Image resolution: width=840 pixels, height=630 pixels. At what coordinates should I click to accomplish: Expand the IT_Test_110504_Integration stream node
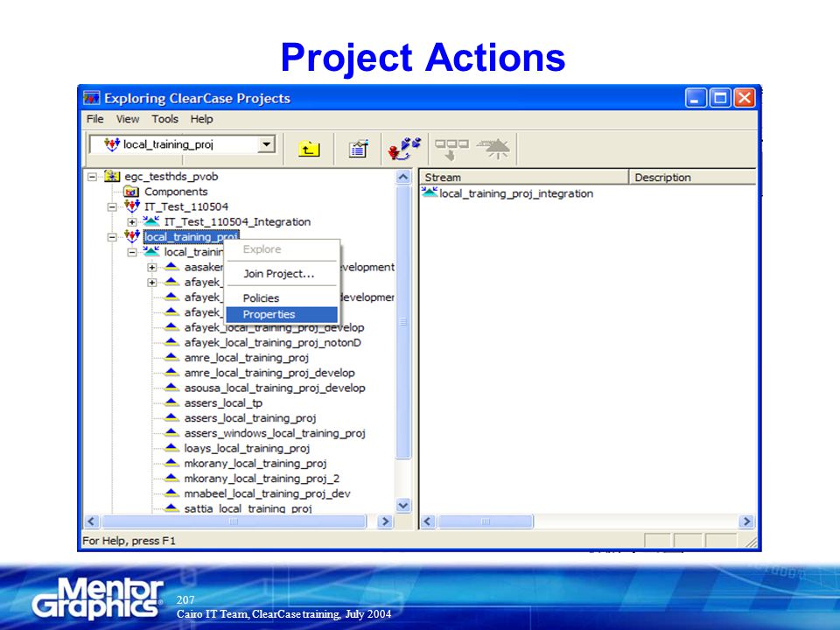(132, 221)
